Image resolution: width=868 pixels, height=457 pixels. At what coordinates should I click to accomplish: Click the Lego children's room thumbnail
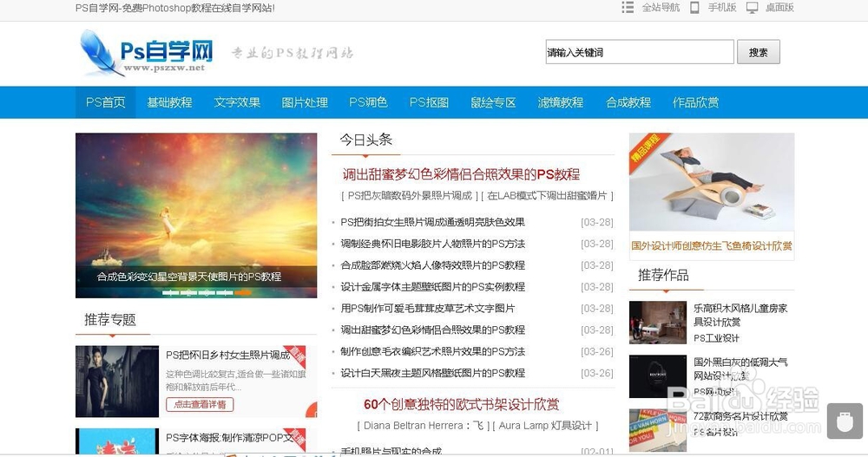[x=658, y=322]
